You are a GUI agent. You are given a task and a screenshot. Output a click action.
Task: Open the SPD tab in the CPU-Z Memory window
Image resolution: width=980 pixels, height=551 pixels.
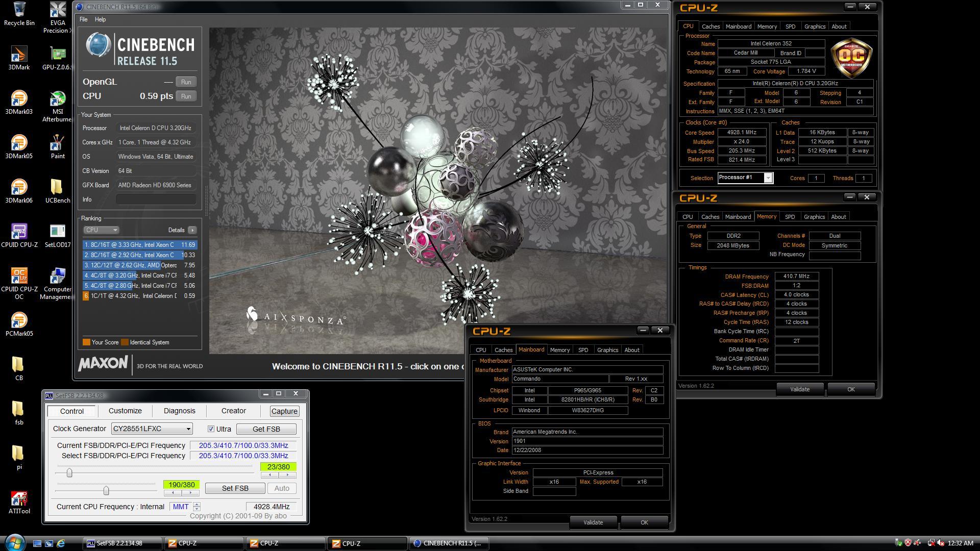pyautogui.click(x=790, y=217)
